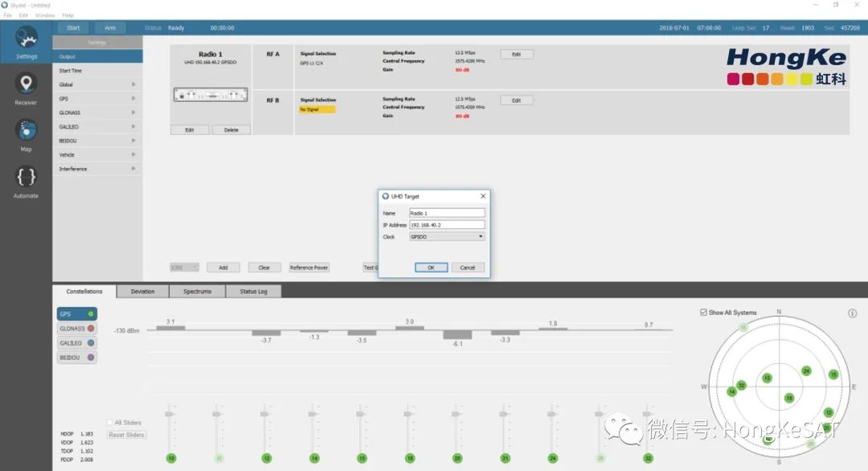
Task: Select the Constellations tab
Action: pyautogui.click(x=84, y=291)
